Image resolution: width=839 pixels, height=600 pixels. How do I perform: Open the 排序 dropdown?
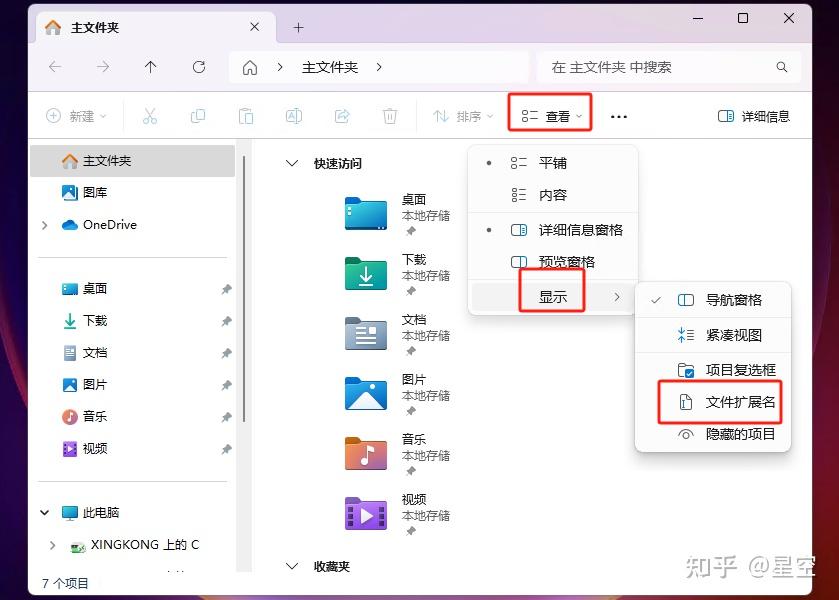(462, 115)
